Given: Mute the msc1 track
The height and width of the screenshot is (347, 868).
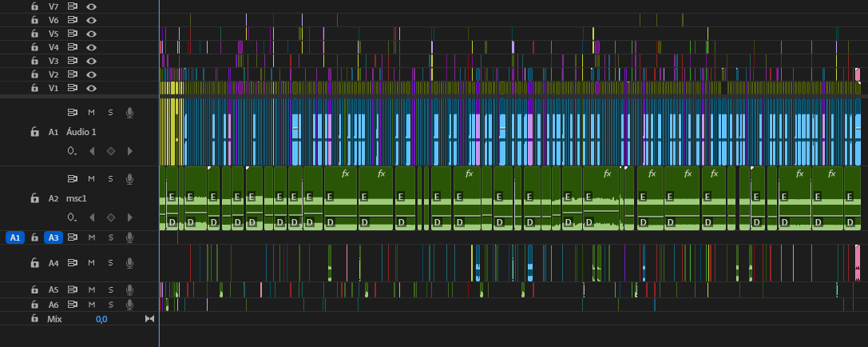Looking at the screenshot, I should coord(91,178).
